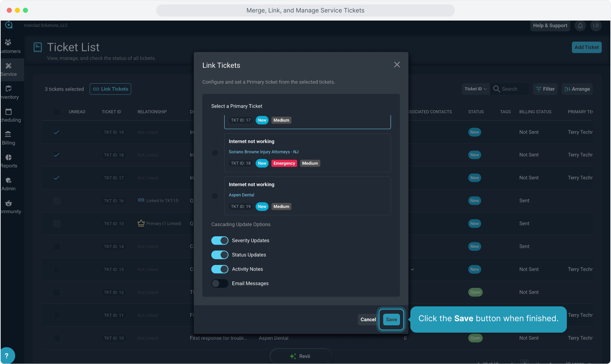
Task: Enable the Email Messages toggle
Action: (220, 283)
